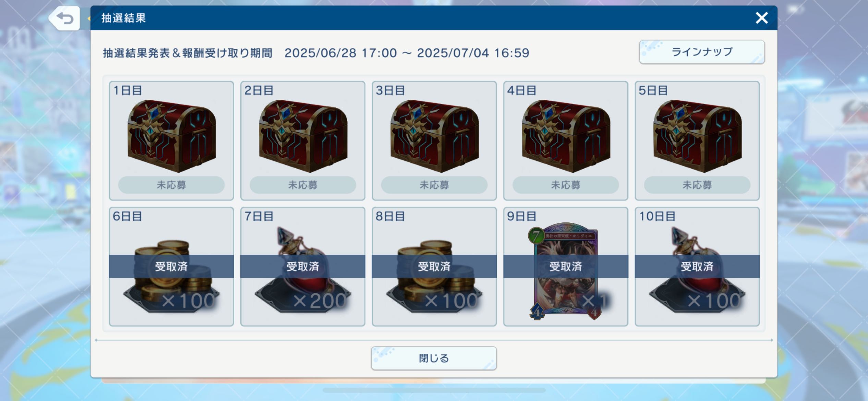
Task: Select the 4日目 treasure chest
Action: tap(566, 136)
